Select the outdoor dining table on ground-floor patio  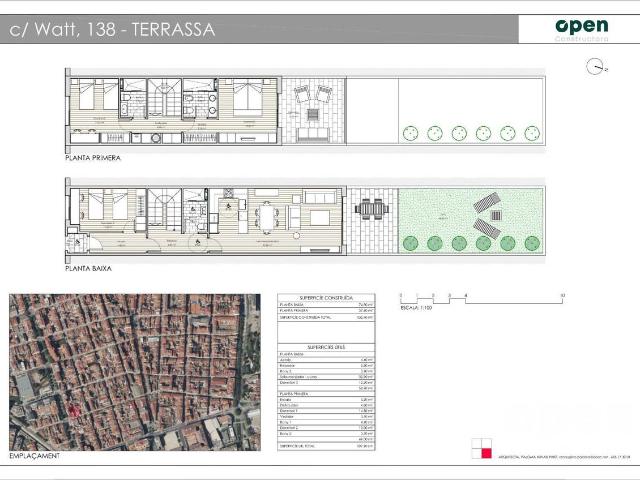[370, 209]
